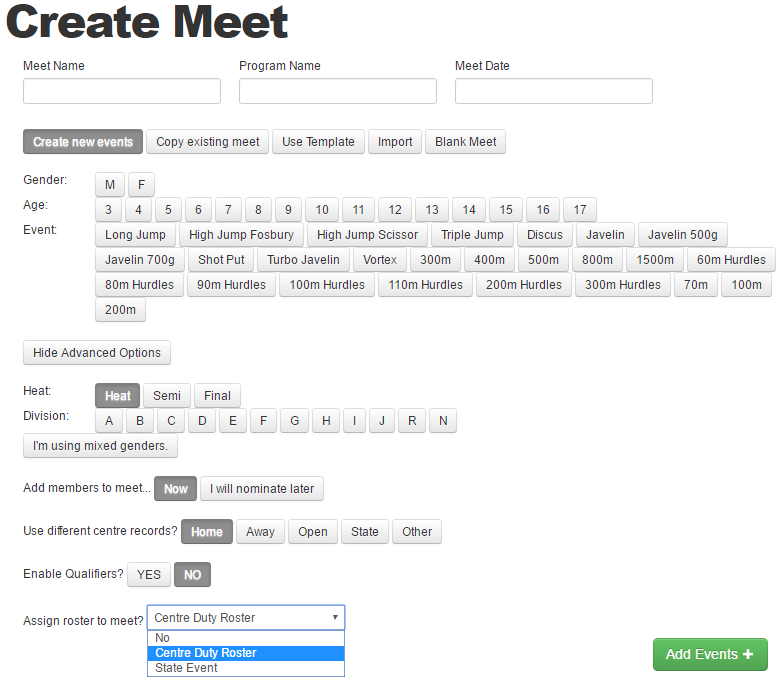The image size is (781, 679).
Task: Switch to the Copy existing meet tab
Action: 208,142
